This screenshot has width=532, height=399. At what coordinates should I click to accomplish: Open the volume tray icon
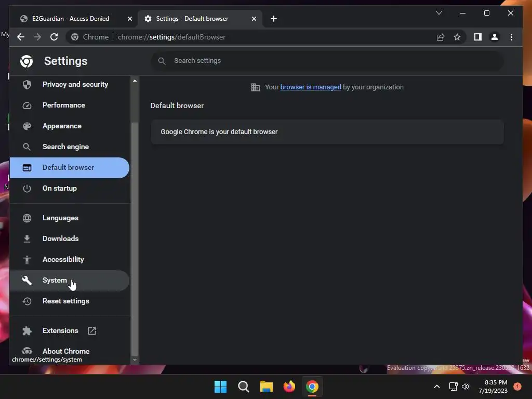[465, 387]
